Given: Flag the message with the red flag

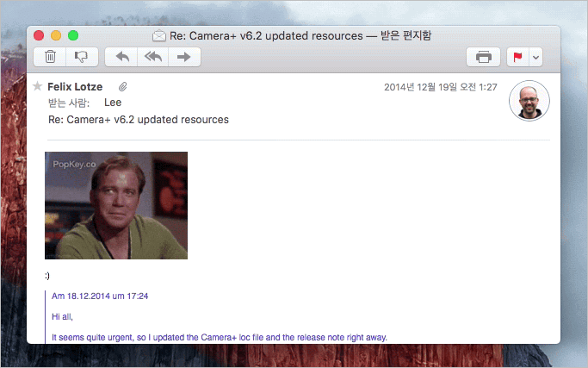Looking at the screenshot, I should 518,57.
